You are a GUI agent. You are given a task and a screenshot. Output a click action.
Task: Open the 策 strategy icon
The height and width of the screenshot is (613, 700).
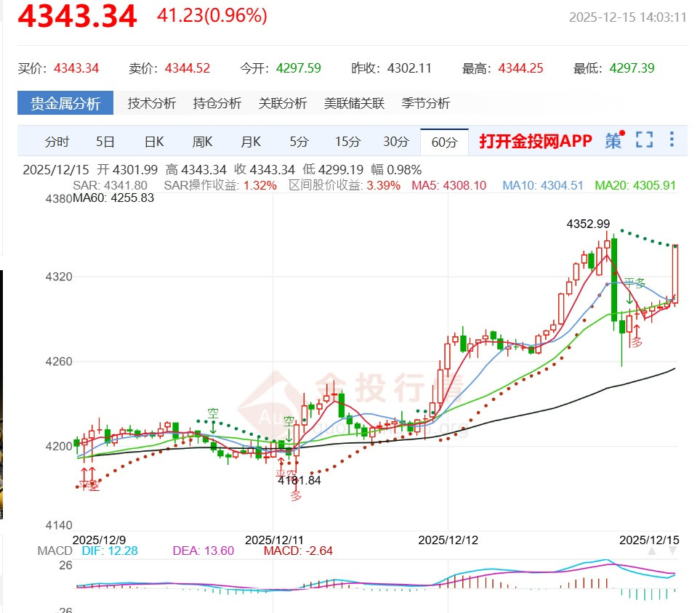613,142
